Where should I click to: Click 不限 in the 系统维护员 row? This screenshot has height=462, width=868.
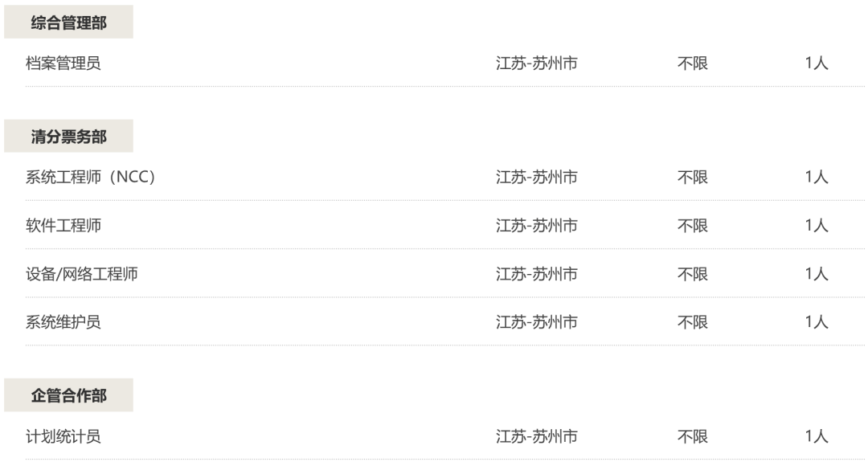[x=693, y=322]
